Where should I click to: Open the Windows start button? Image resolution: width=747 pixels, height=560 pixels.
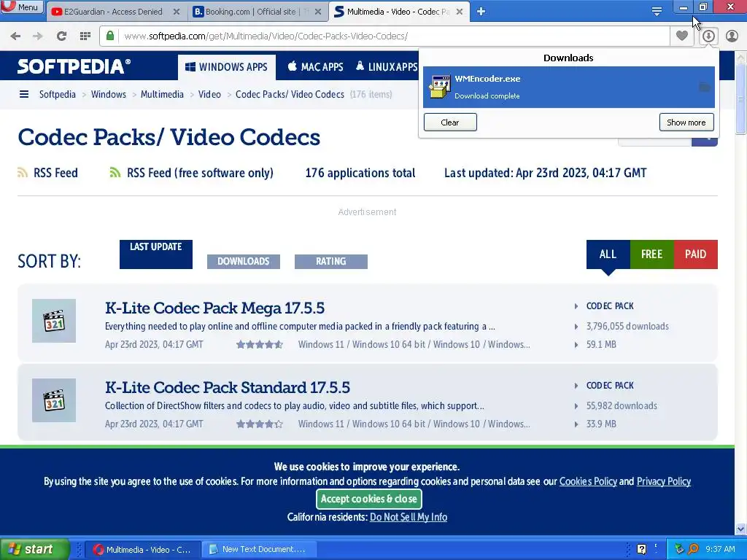tap(34, 549)
